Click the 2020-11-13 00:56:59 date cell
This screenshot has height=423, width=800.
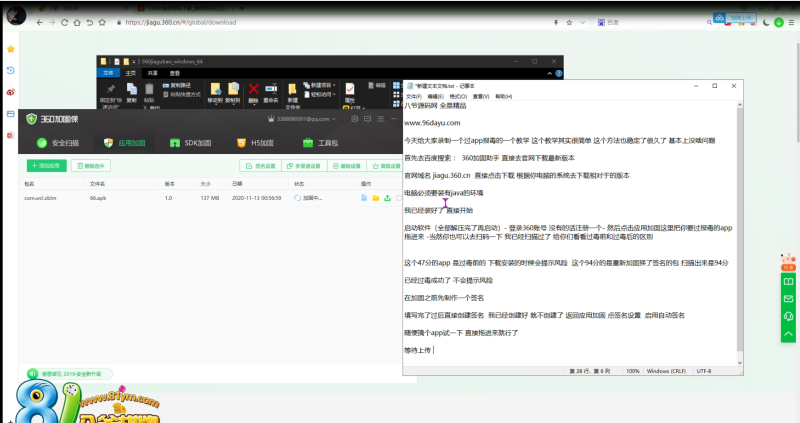(x=257, y=198)
